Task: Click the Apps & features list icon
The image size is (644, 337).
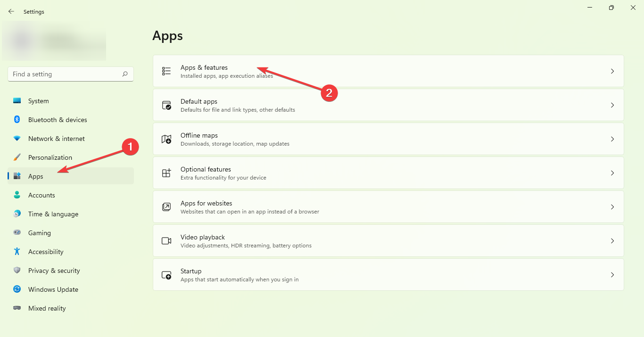Action: (166, 71)
